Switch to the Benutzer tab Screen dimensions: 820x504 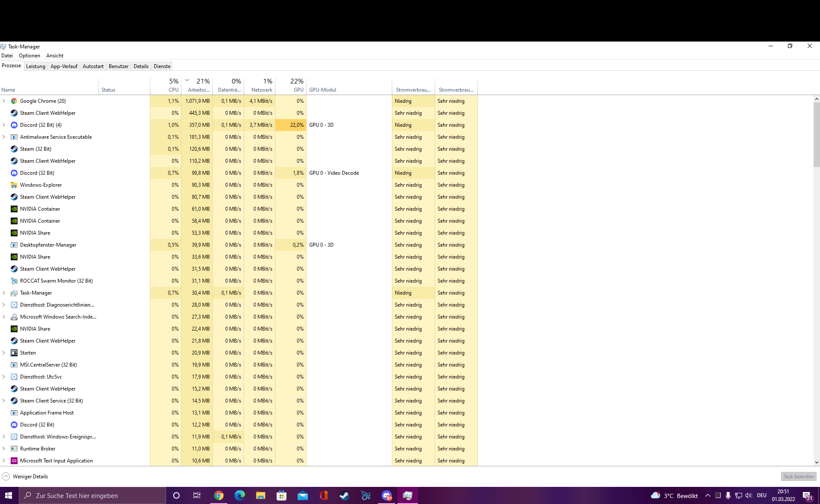pyautogui.click(x=119, y=66)
